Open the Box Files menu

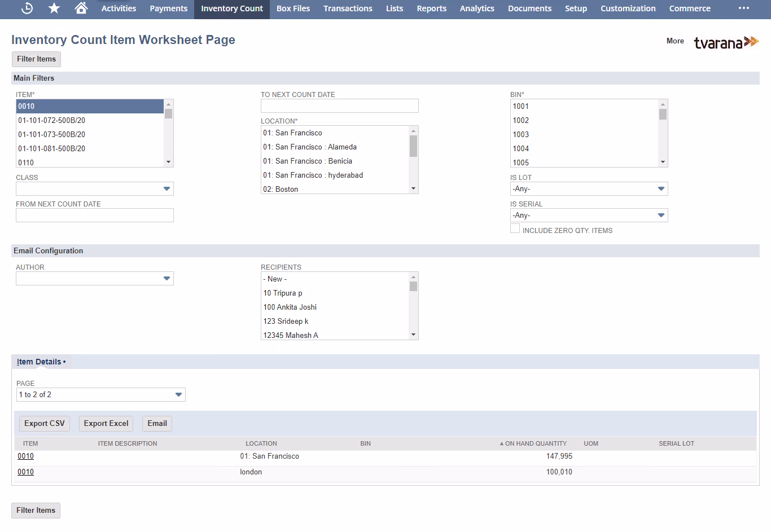293,8
